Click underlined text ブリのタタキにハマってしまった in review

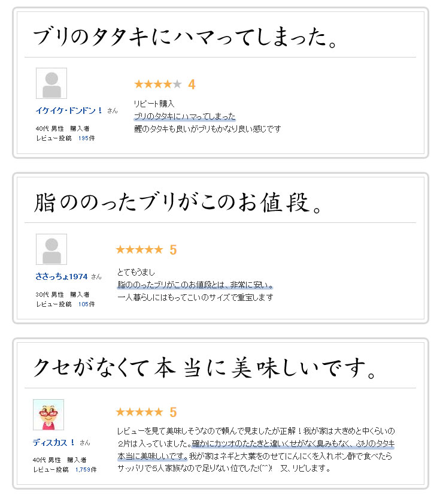[184, 116]
